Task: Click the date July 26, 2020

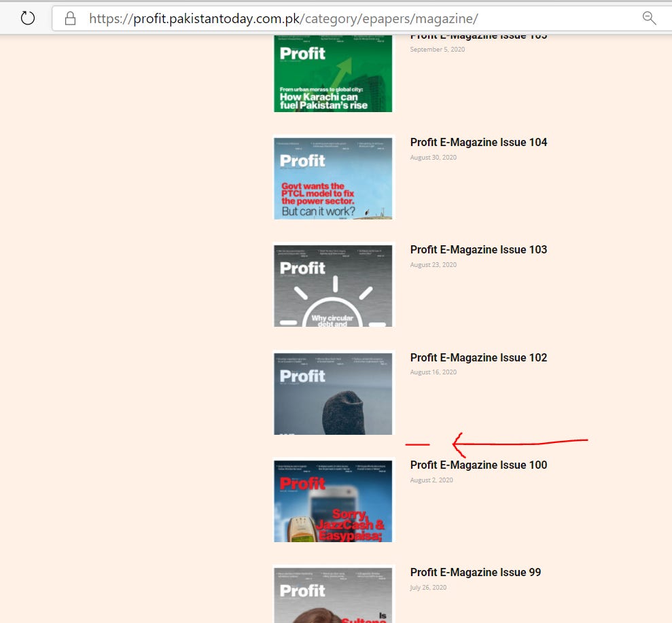Action: click(x=427, y=588)
